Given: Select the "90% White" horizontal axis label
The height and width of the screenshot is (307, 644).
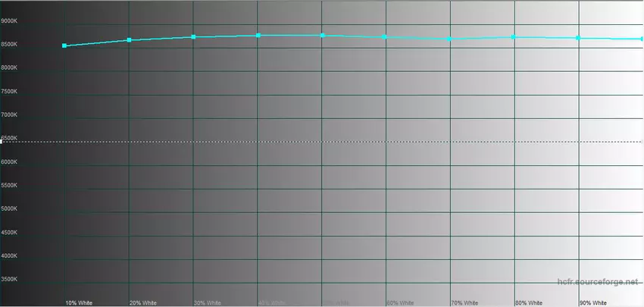Looking at the screenshot, I should (592, 302).
